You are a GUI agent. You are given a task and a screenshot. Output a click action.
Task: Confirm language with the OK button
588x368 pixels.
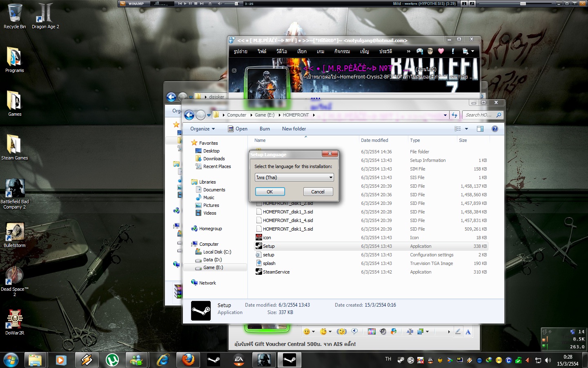(270, 192)
